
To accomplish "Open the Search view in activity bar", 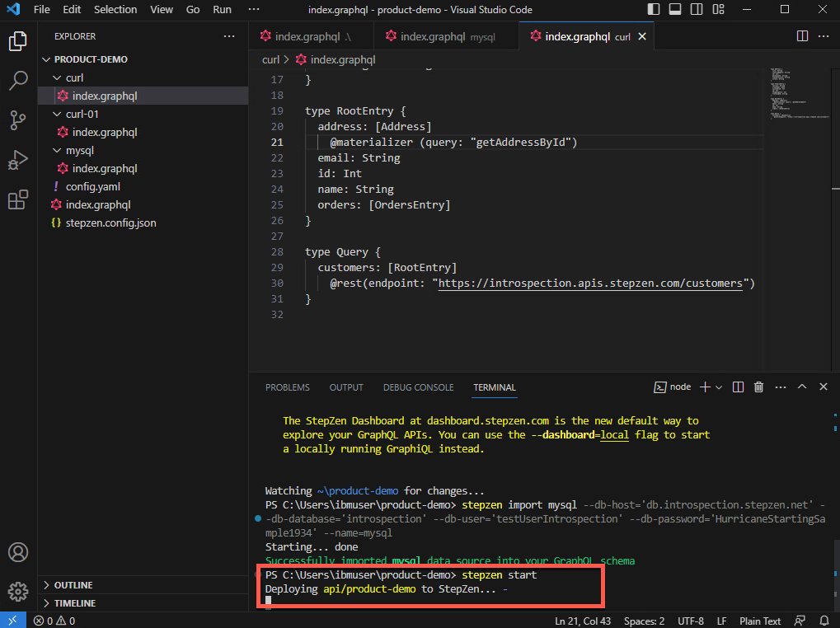I will (x=18, y=80).
